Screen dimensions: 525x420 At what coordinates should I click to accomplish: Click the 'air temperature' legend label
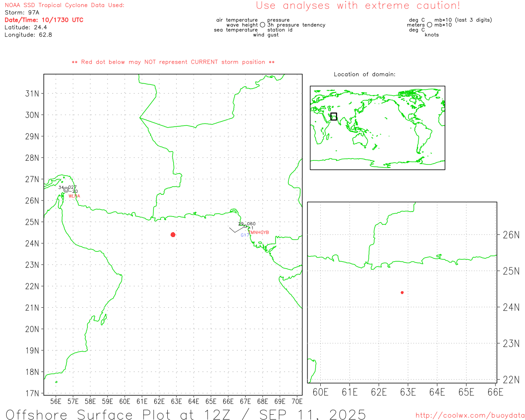pos(237,20)
